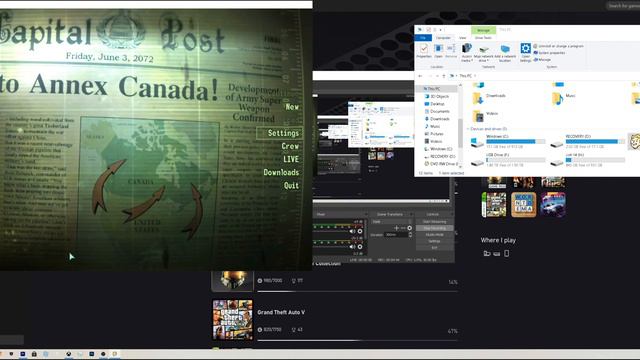640x360 pixels.
Task: Click the OBS transition duration stepper
Action: (410, 235)
